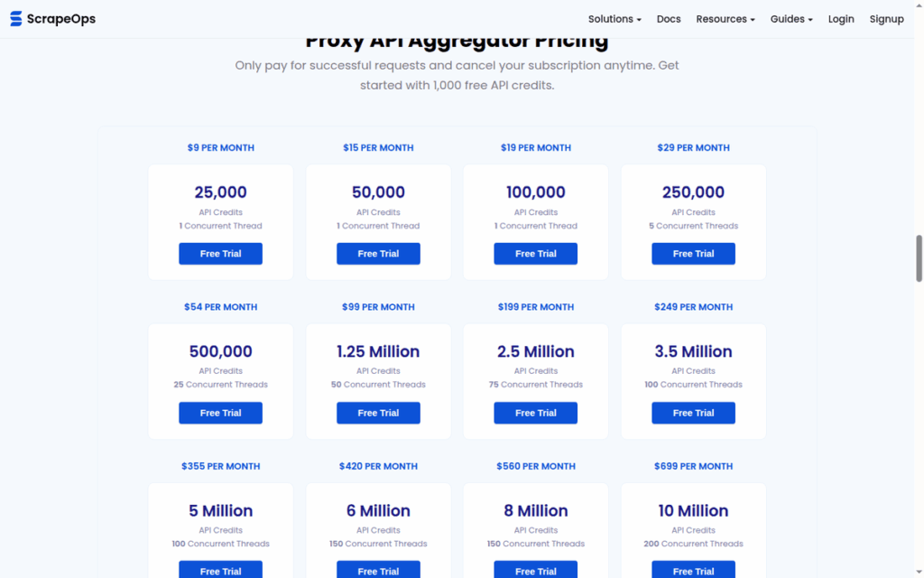The width and height of the screenshot is (924, 578).
Task: Start Free Trial for 6 Million plan
Action: [378, 570]
